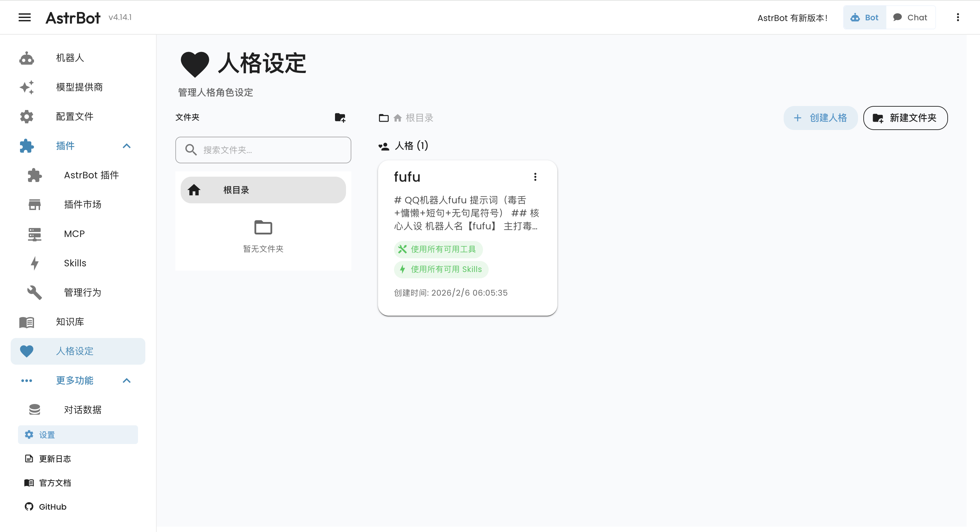
Task: Create folder using the folder-add icon
Action: (x=340, y=118)
